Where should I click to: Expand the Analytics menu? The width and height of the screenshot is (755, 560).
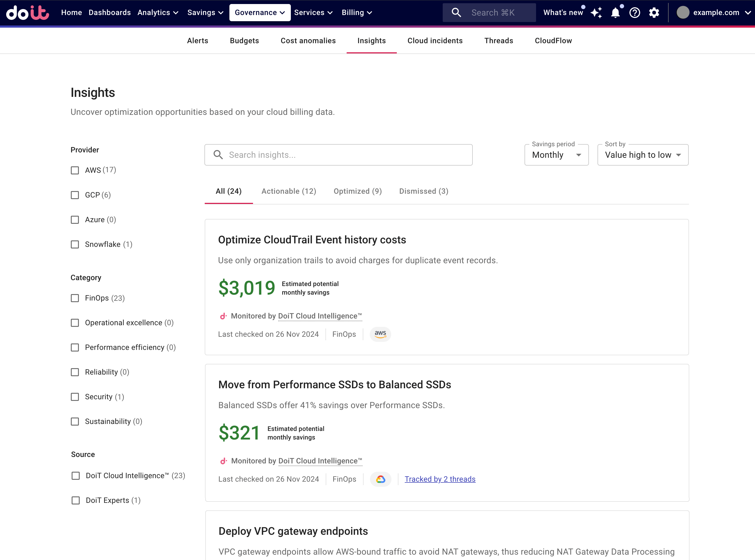[158, 13]
